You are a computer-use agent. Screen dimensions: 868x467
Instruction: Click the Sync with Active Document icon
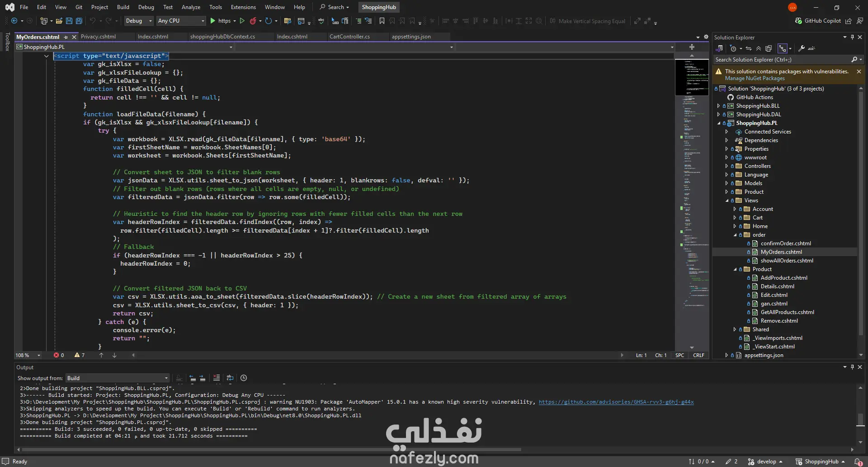pyautogui.click(x=749, y=48)
